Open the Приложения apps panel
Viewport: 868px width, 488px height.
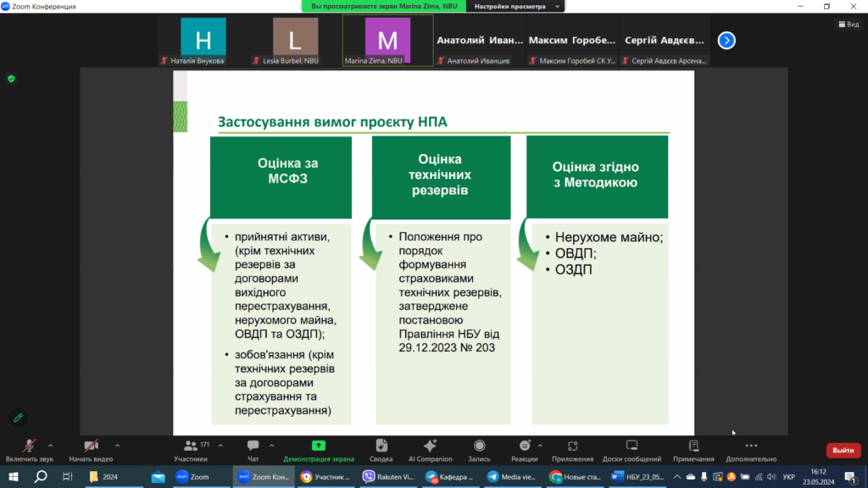pyautogui.click(x=572, y=451)
